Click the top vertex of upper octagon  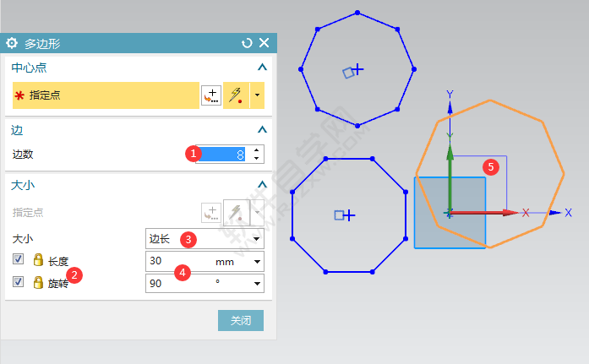(357, 13)
